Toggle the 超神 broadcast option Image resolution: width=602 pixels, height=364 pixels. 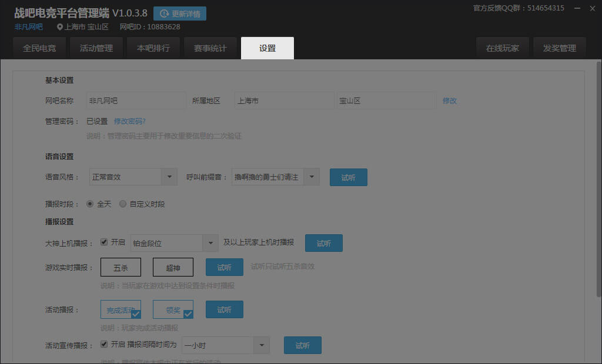tap(173, 267)
